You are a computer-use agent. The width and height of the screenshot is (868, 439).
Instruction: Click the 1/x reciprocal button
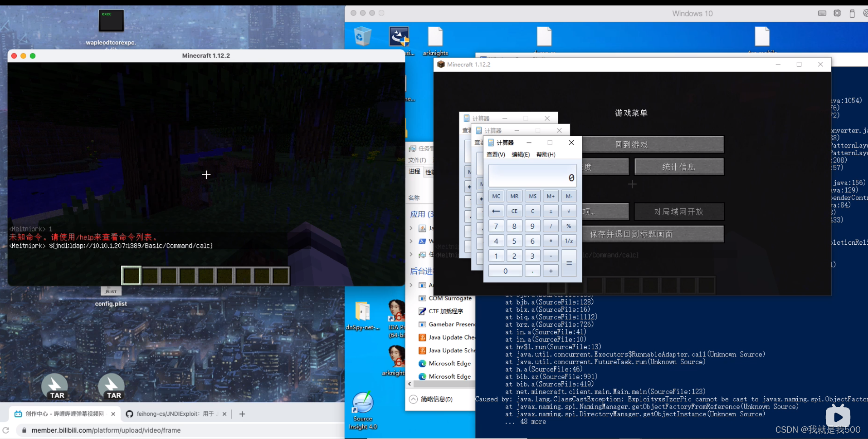point(569,241)
